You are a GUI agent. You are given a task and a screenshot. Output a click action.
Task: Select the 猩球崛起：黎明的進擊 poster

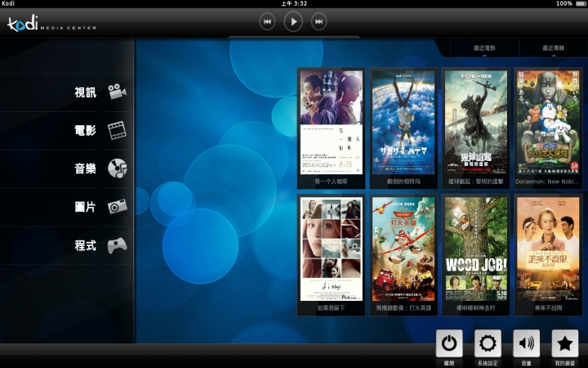(x=476, y=122)
